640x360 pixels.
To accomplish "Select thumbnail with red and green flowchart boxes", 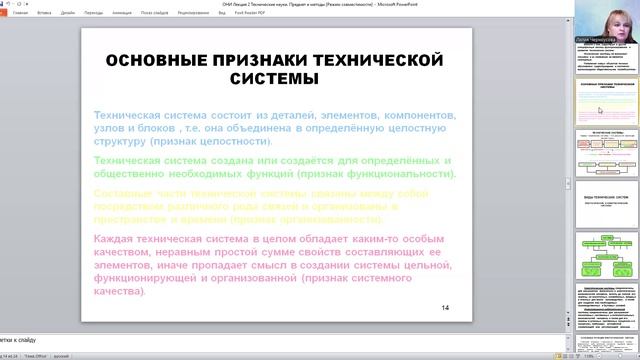I will click(607, 153).
